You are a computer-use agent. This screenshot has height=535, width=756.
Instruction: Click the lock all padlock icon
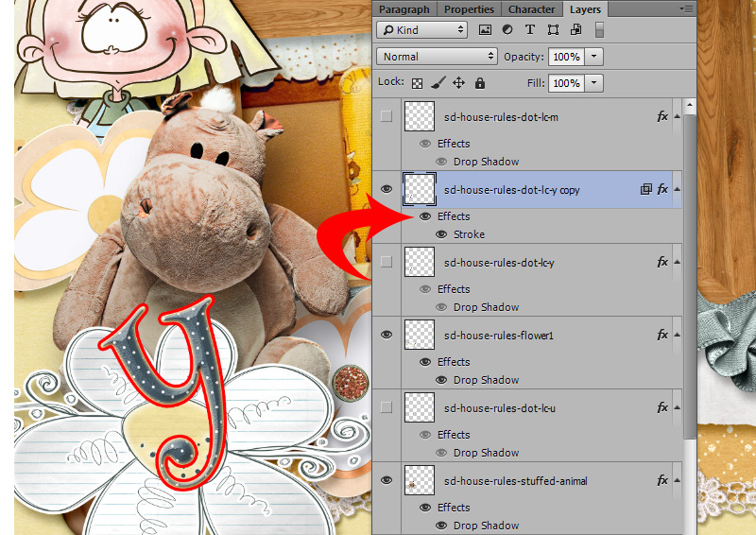(480, 83)
